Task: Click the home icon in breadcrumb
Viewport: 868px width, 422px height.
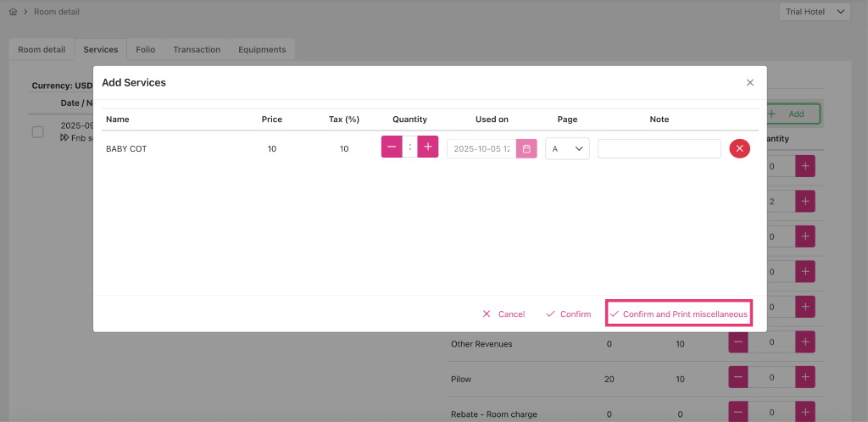Action: (x=13, y=12)
